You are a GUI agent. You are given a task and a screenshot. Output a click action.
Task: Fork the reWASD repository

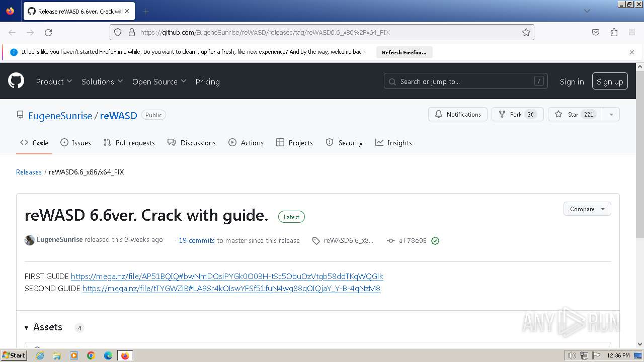517,115
